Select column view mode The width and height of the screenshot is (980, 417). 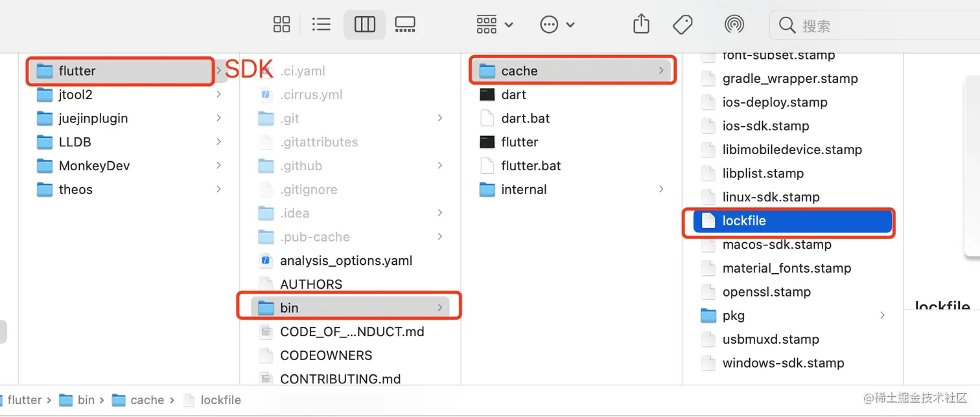click(365, 25)
